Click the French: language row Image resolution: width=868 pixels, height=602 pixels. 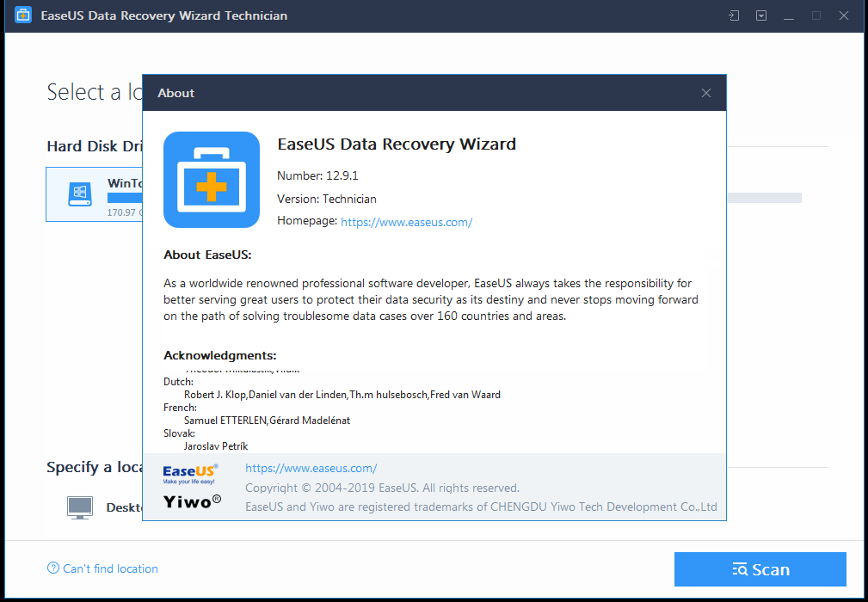[x=180, y=408]
